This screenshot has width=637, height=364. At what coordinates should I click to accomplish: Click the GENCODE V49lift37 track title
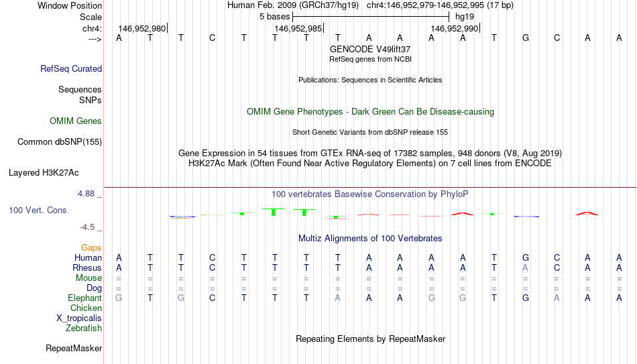pyautogui.click(x=370, y=49)
